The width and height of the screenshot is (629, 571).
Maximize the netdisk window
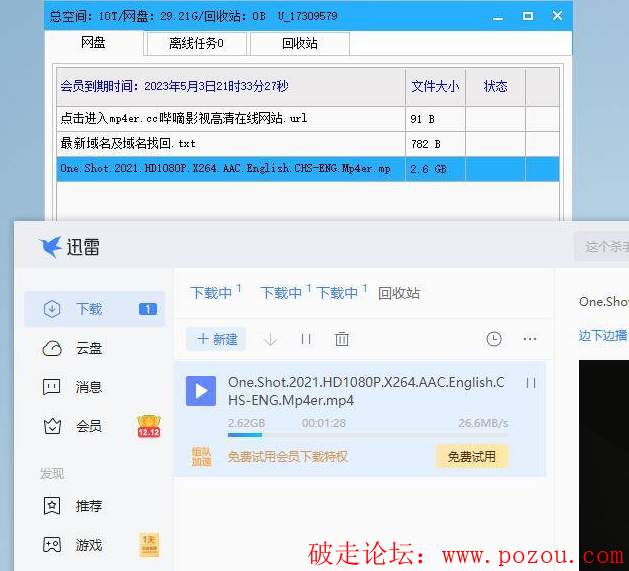[528, 16]
